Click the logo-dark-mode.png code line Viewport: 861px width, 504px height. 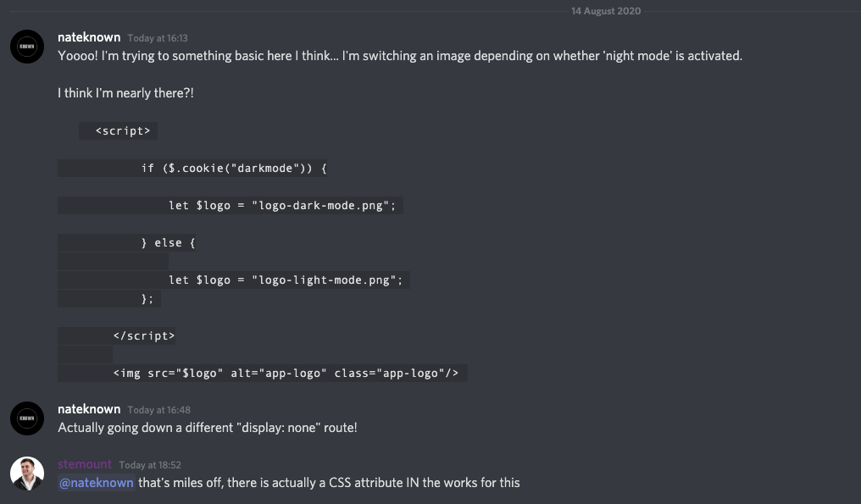[230, 205]
